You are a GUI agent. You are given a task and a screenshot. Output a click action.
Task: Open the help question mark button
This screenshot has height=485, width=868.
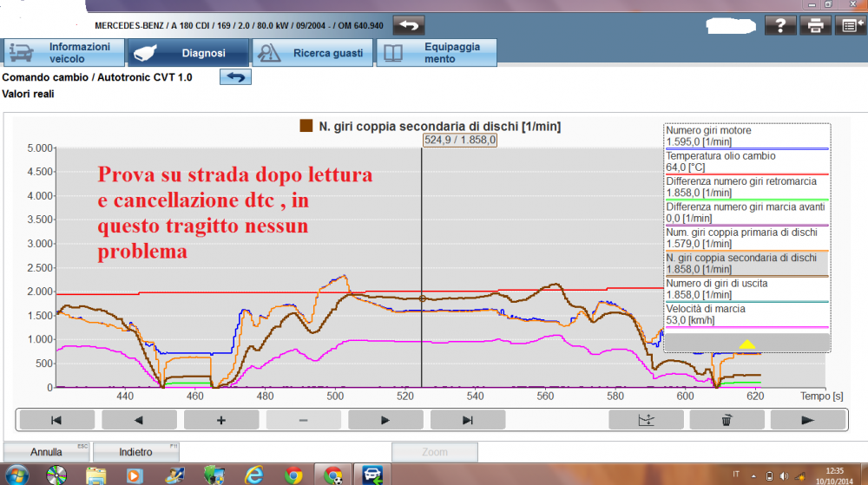tap(780, 25)
